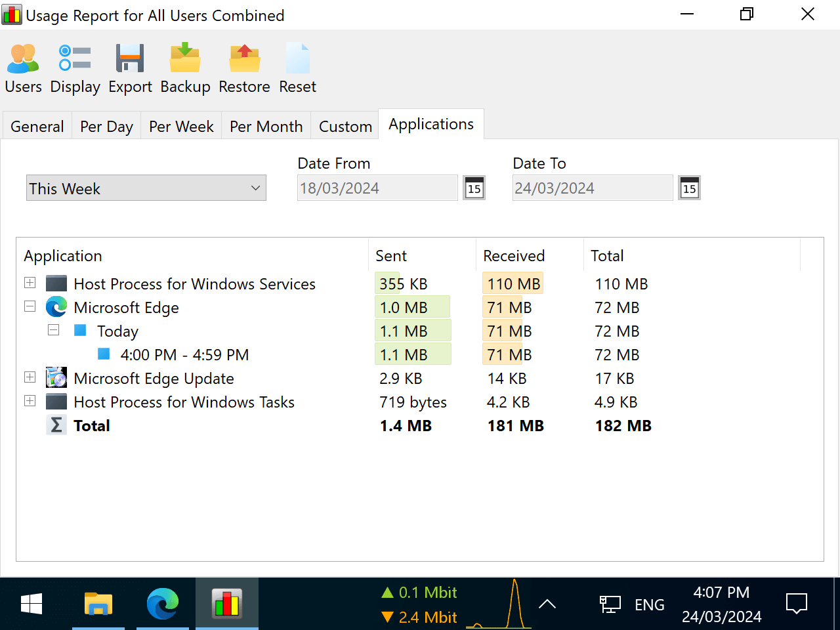Open the Users toolbar icon
The image size is (840, 630).
(23, 58)
